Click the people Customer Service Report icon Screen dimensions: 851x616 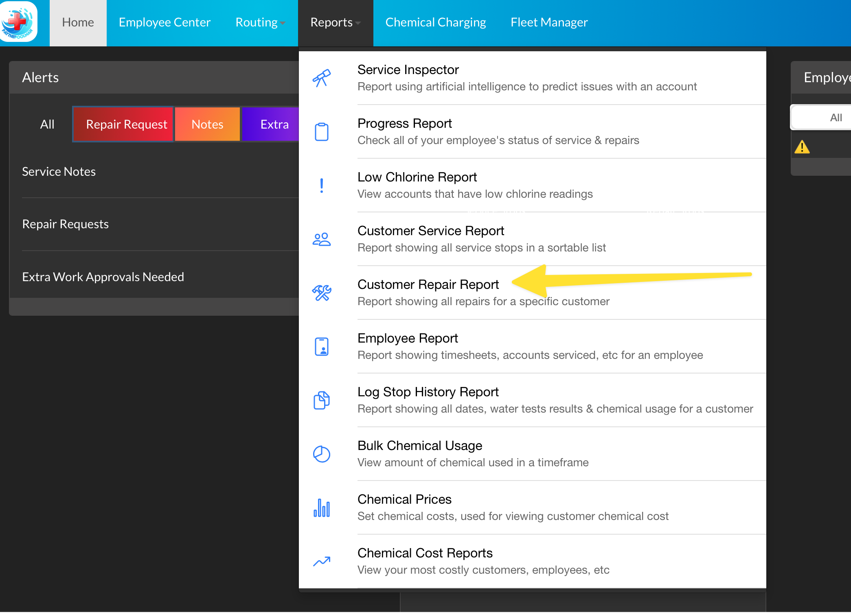tap(321, 239)
